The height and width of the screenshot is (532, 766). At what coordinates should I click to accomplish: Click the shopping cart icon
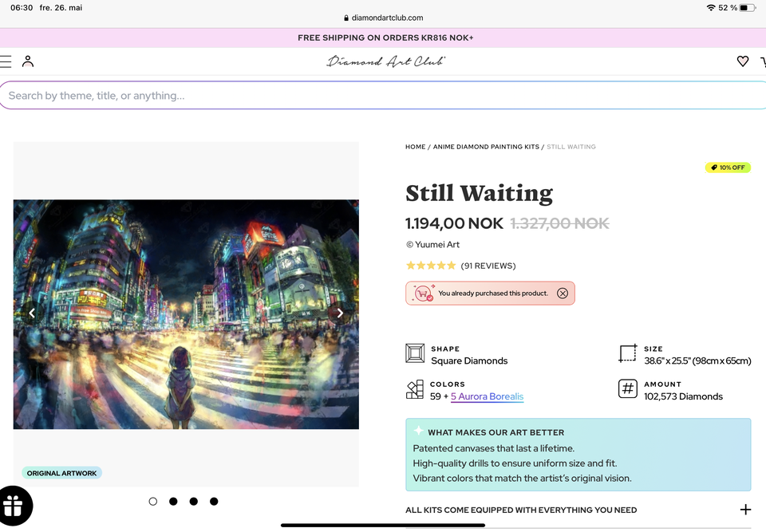[763, 61]
